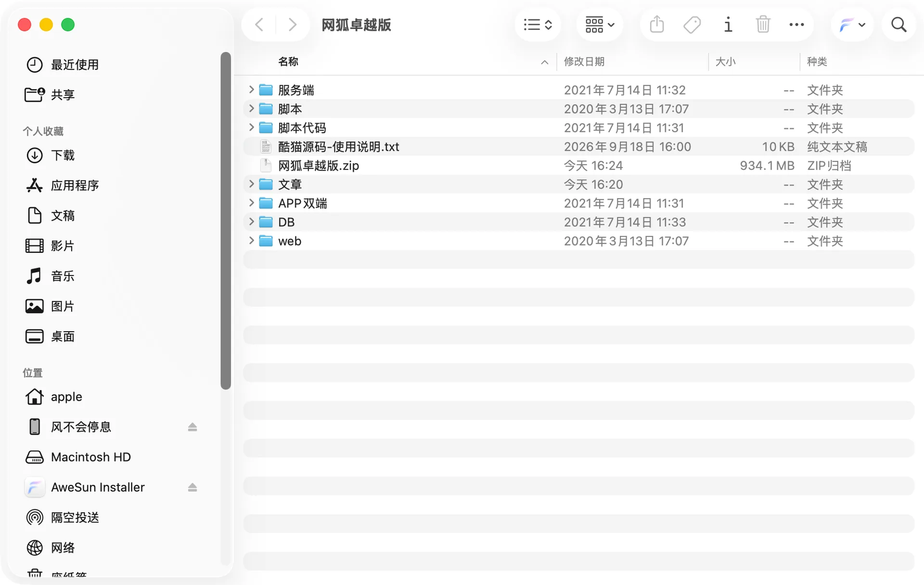Open 网络 in sidebar
924x585 pixels.
(50, 547)
